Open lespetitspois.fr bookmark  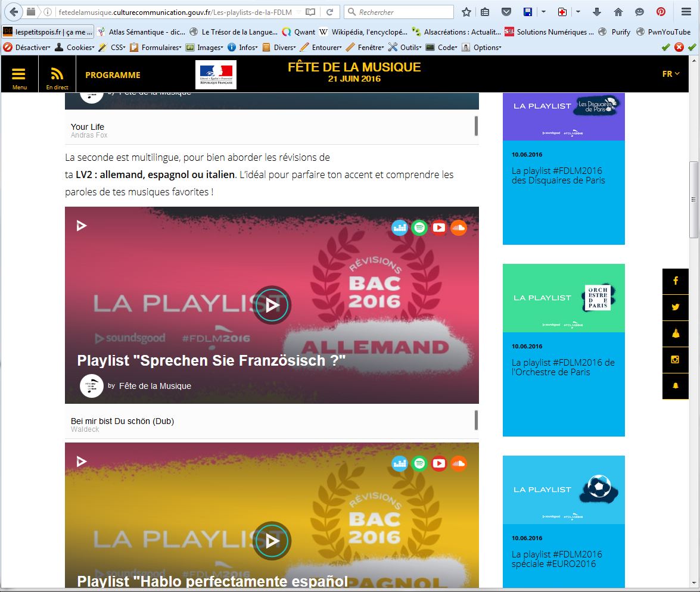(x=48, y=32)
